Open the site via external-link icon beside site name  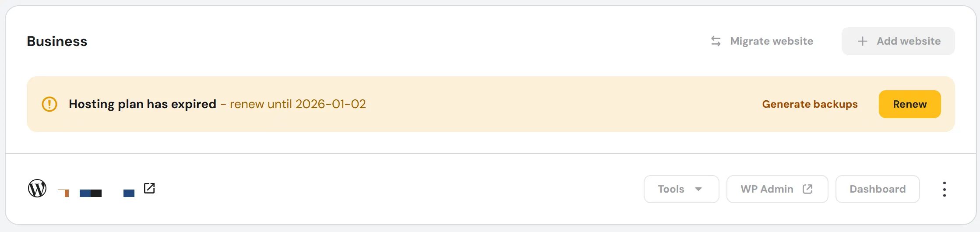(x=149, y=188)
